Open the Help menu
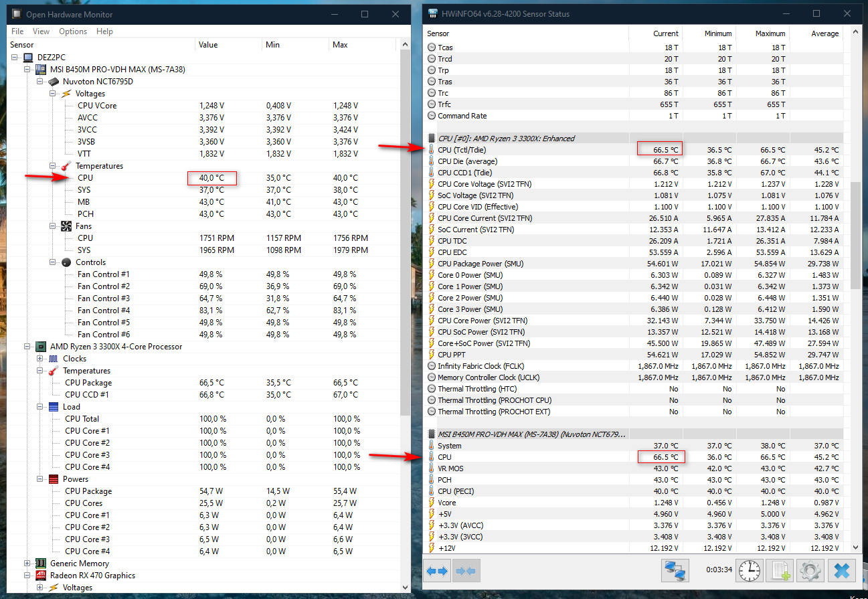 point(104,31)
